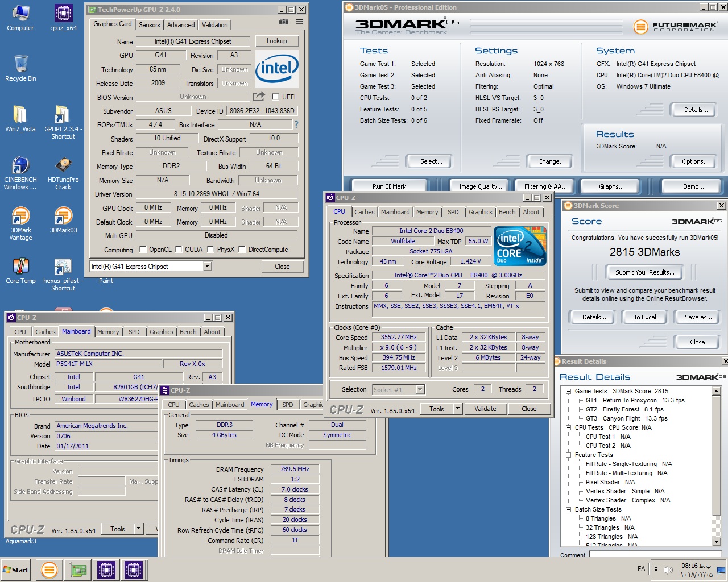728x582 pixels.
Task: Open the Win7_Vista folder icon
Action: coord(20,119)
